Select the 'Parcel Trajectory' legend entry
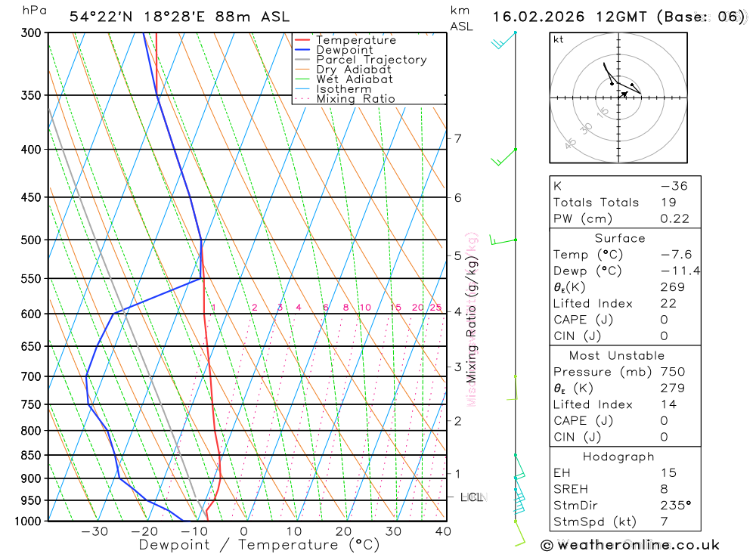This screenshot has width=756, height=554. click(371, 60)
